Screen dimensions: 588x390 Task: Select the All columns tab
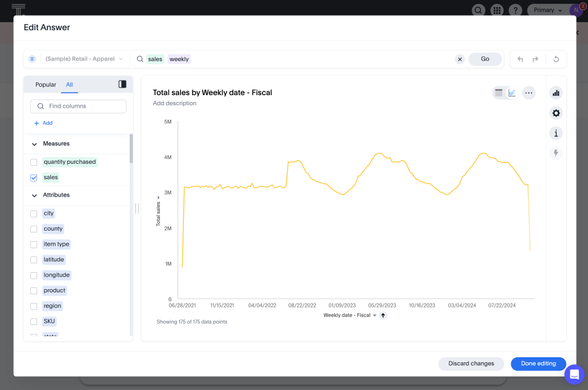click(69, 84)
